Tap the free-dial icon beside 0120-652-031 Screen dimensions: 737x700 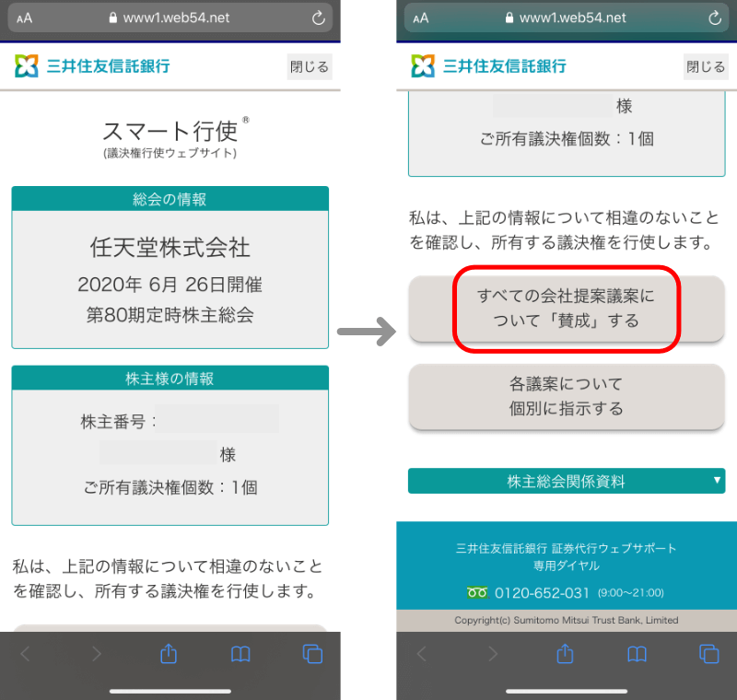(477, 593)
